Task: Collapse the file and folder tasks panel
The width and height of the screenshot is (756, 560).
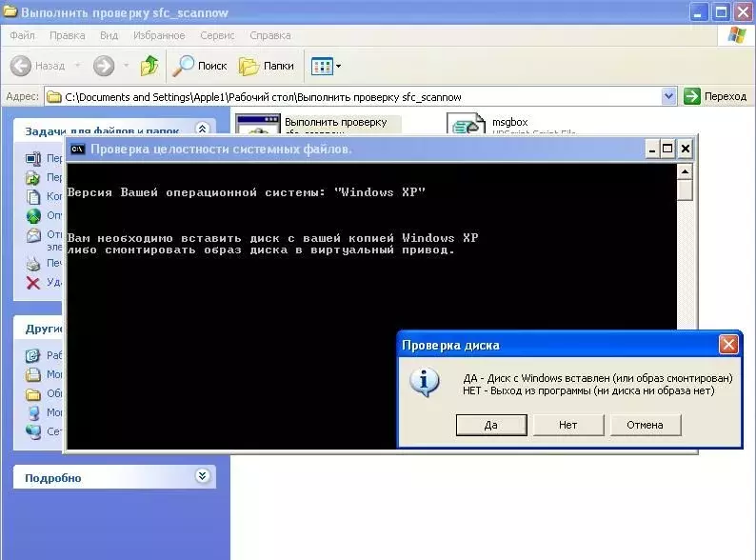Action: (x=202, y=129)
